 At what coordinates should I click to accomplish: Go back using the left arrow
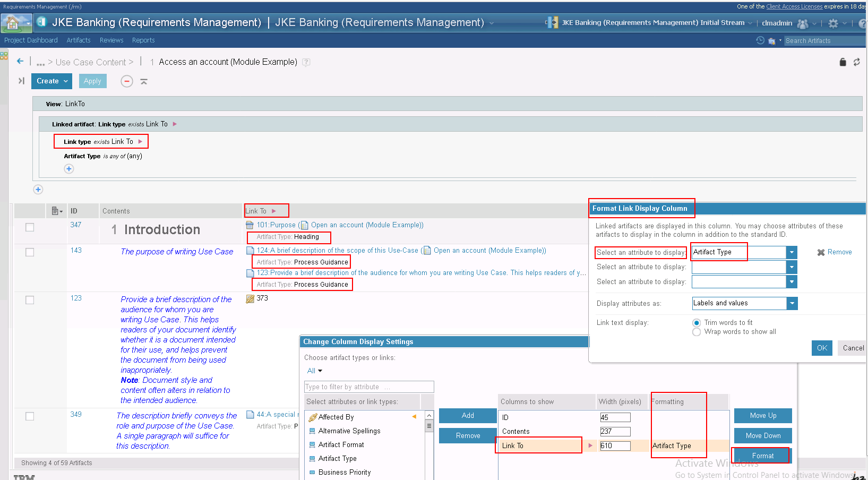pyautogui.click(x=20, y=61)
